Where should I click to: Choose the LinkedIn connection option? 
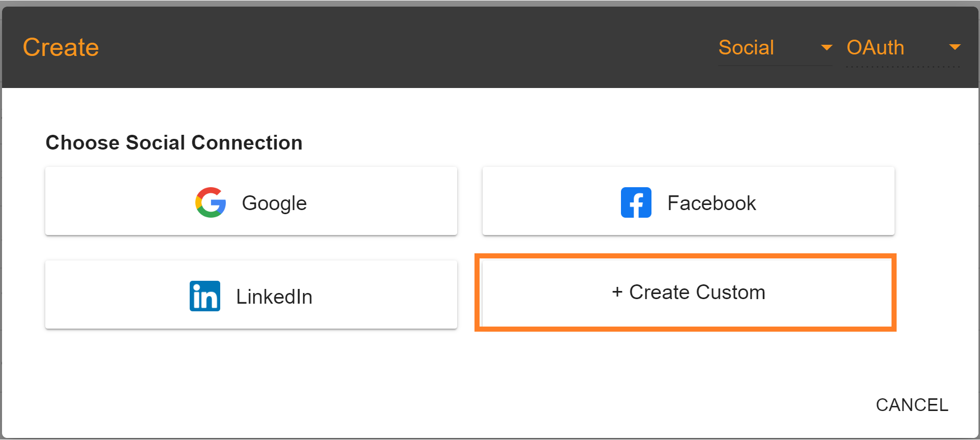[251, 295]
